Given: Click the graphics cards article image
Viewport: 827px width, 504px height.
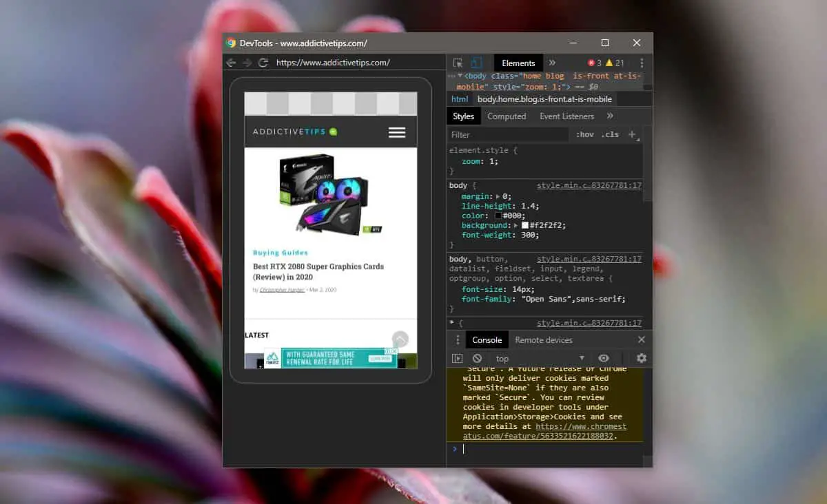Looking at the screenshot, I should click(331, 195).
